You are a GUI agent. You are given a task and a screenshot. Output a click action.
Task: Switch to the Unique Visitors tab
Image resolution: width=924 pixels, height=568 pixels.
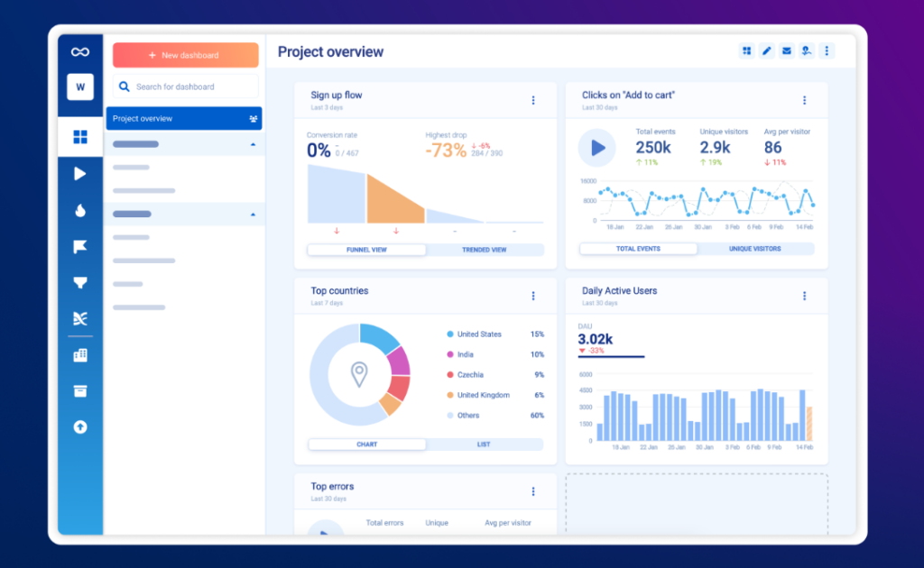pyautogui.click(x=755, y=248)
